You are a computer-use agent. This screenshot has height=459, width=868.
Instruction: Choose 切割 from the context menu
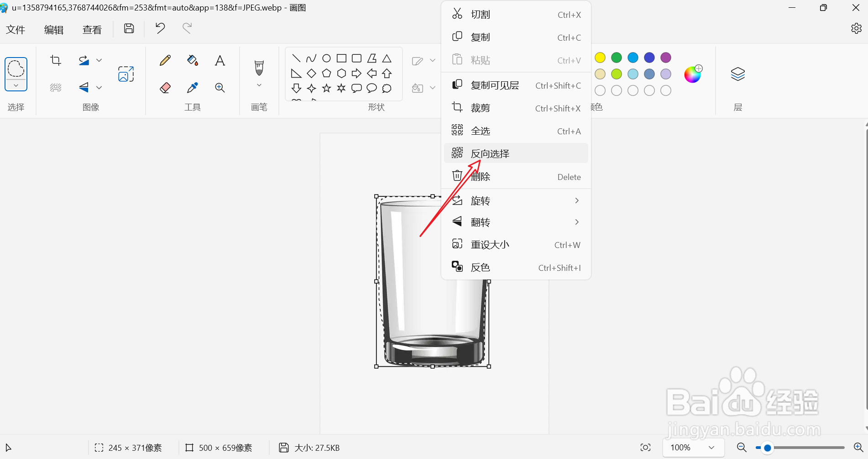click(516, 15)
